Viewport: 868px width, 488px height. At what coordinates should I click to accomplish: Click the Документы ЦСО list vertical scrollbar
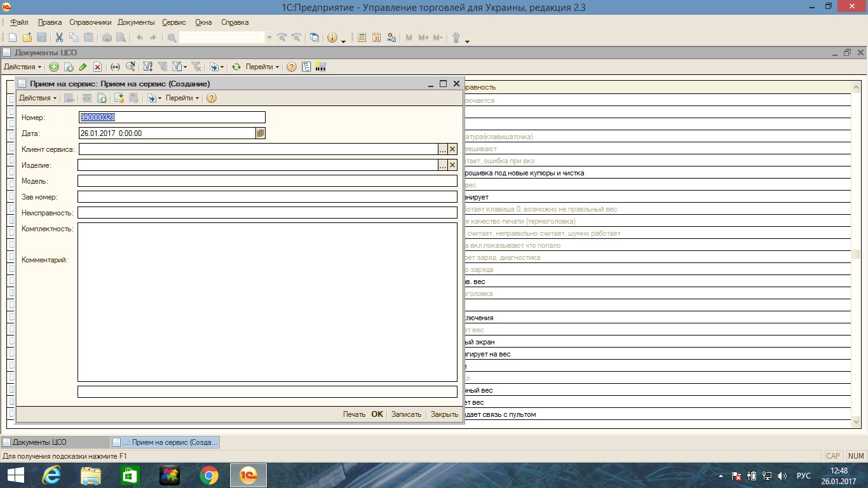point(857,254)
